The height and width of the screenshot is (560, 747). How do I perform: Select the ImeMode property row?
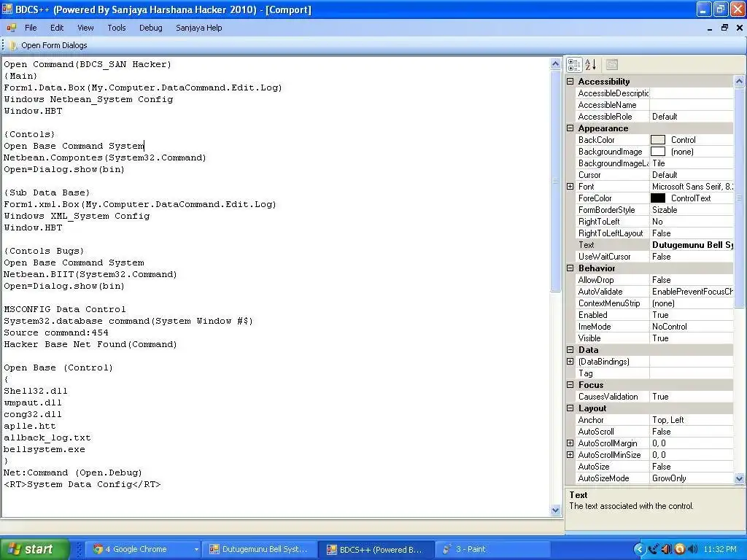point(654,327)
